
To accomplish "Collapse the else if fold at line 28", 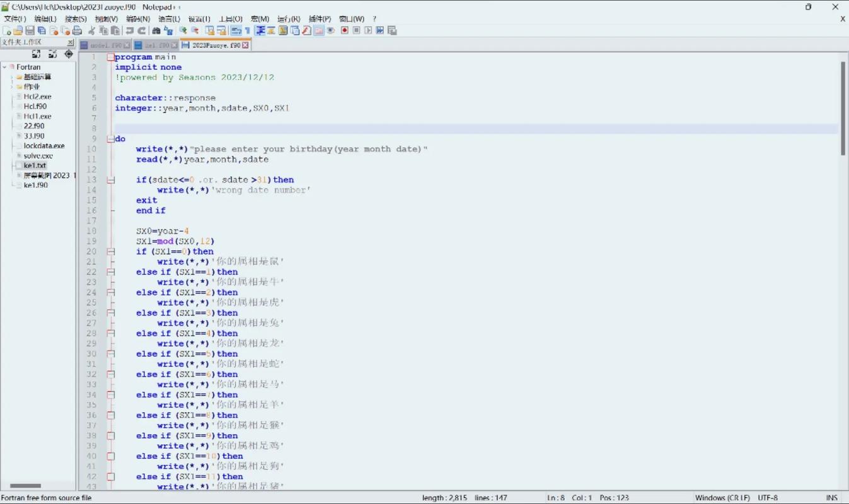I will pos(110,334).
